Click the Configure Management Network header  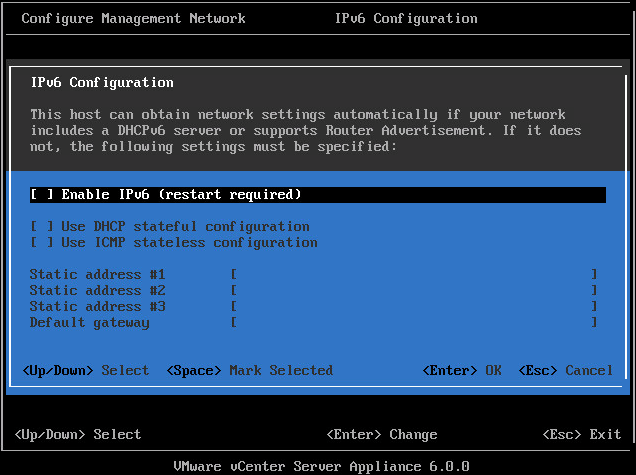(133, 19)
